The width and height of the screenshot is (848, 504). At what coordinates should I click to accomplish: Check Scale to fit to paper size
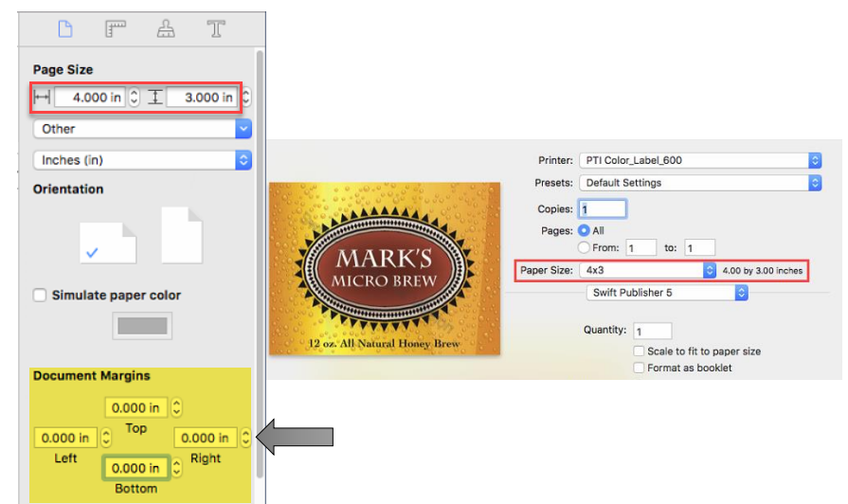pos(639,351)
